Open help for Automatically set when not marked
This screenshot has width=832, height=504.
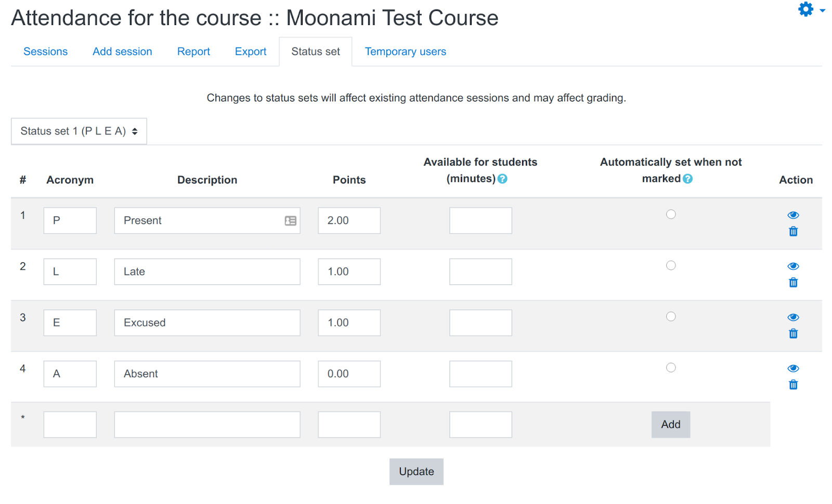[687, 178]
